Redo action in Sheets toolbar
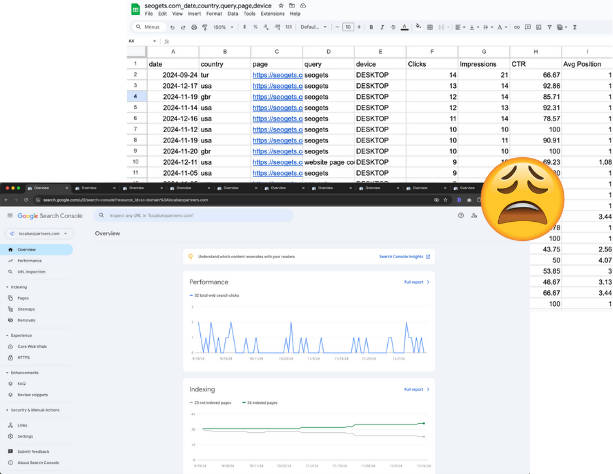Image resolution: width=613 pixels, height=474 pixels. click(x=183, y=27)
